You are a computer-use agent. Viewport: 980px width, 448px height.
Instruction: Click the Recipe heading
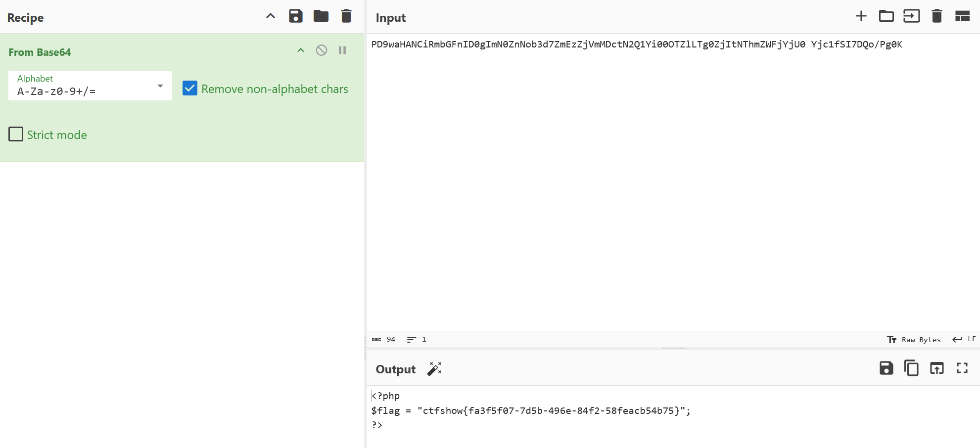[25, 18]
